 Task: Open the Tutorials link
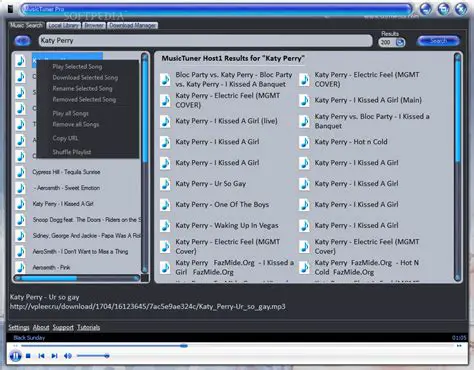pyautogui.click(x=88, y=327)
